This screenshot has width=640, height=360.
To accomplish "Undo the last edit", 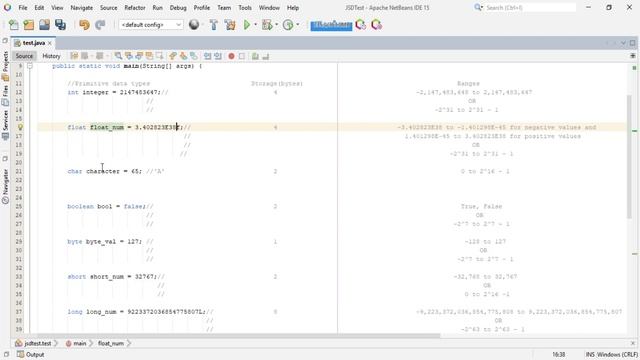I will coord(84,25).
